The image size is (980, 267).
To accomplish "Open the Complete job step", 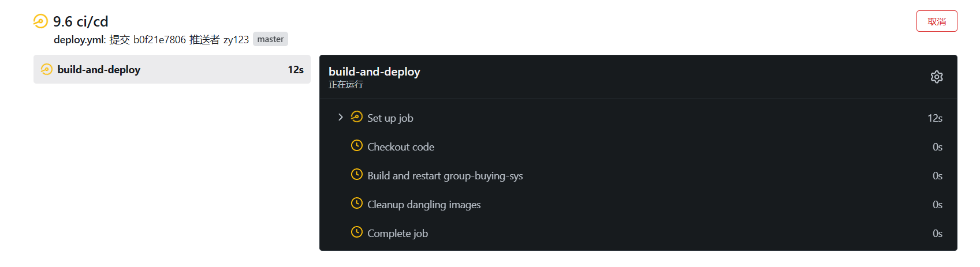I will point(638,234).
